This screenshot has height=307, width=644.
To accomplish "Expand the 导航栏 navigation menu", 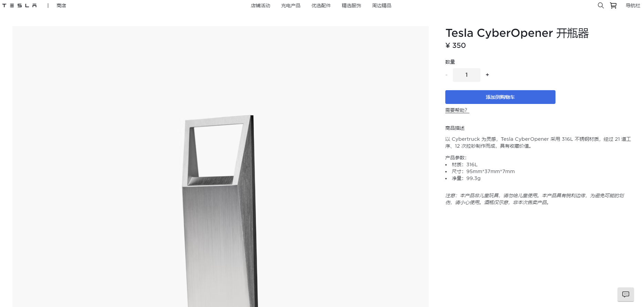I will click(x=633, y=6).
